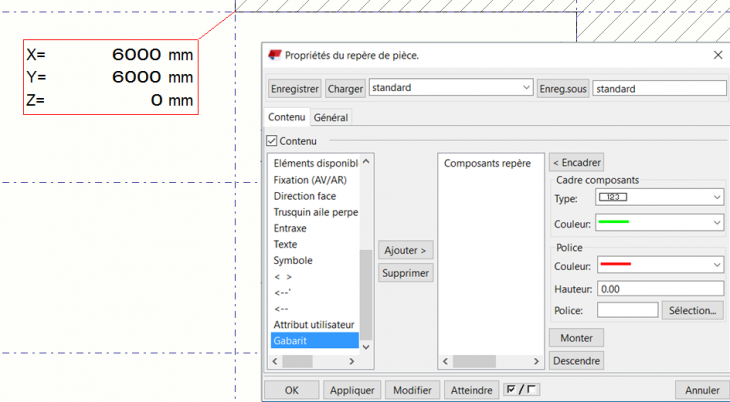The image size is (730, 402).
Task: Switch to the Général tab
Action: pos(331,118)
